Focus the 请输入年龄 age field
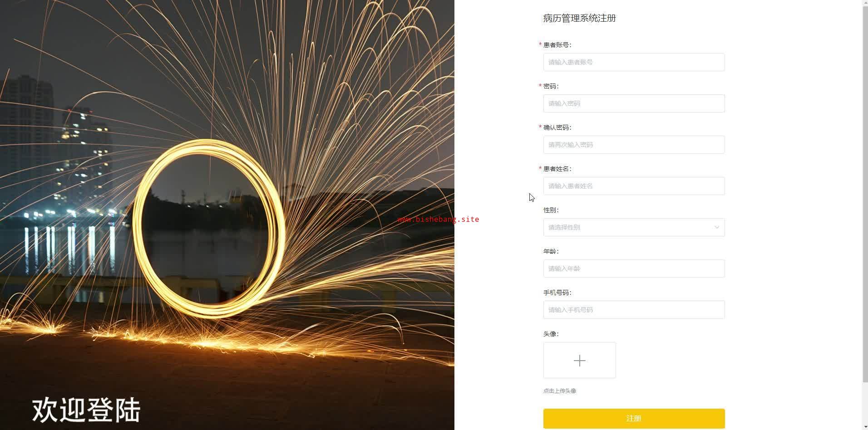The width and height of the screenshot is (868, 430). pyautogui.click(x=634, y=269)
